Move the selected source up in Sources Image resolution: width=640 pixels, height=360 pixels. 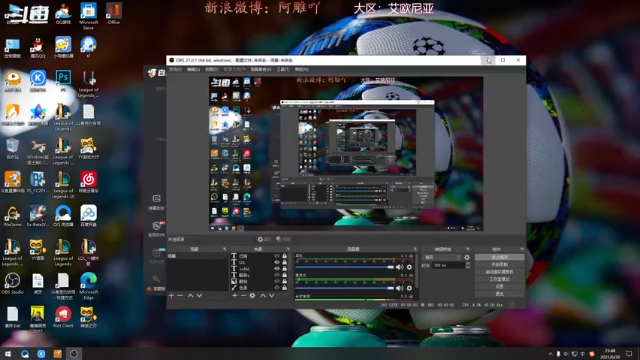click(263, 295)
